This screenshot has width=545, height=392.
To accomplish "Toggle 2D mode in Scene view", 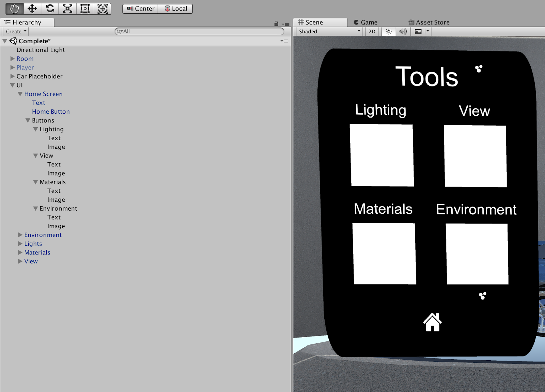I will coord(372,32).
